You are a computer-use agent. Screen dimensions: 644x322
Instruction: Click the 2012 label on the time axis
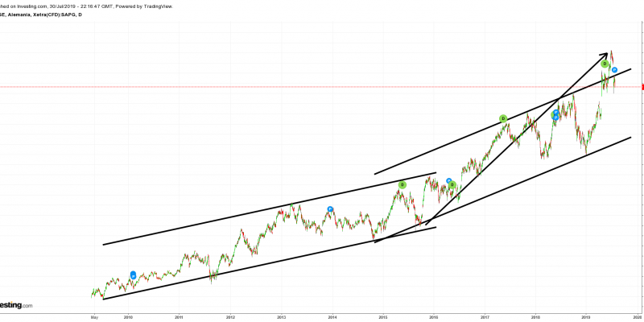(230, 317)
